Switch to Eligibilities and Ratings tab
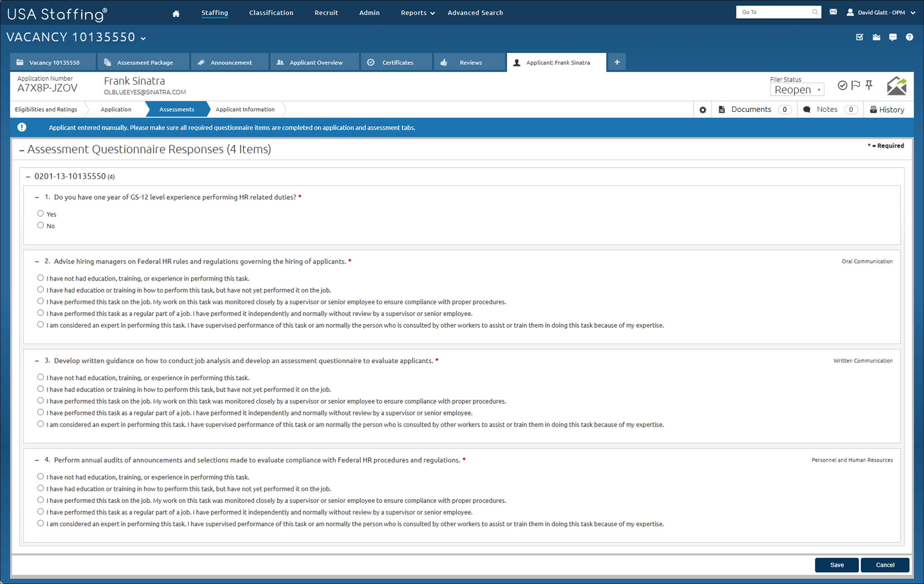Image resolution: width=924 pixels, height=584 pixels. (x=46, y=109)
